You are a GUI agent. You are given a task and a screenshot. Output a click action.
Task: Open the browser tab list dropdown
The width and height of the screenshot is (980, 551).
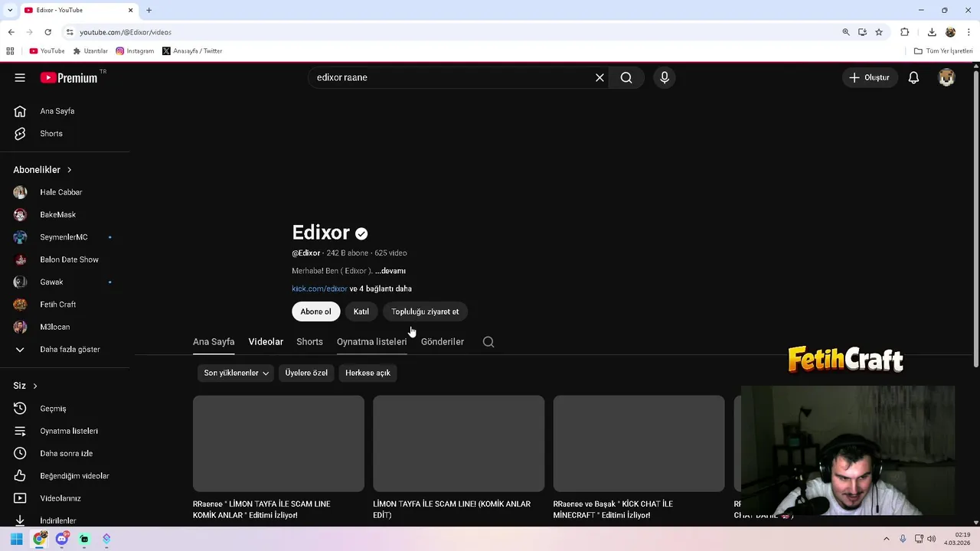10,10
